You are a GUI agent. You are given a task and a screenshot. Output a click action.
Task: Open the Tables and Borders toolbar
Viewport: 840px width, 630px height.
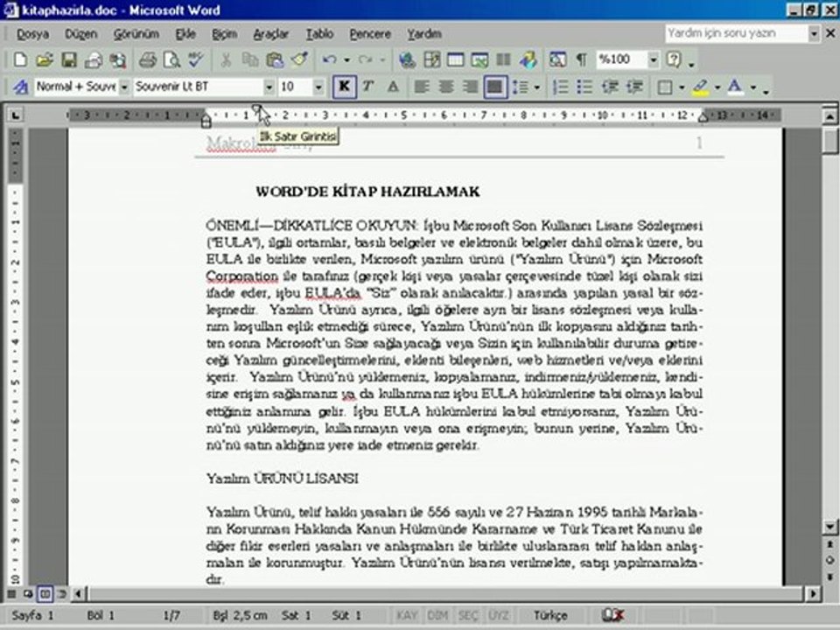pyautogui.click(x=431, y=59)
